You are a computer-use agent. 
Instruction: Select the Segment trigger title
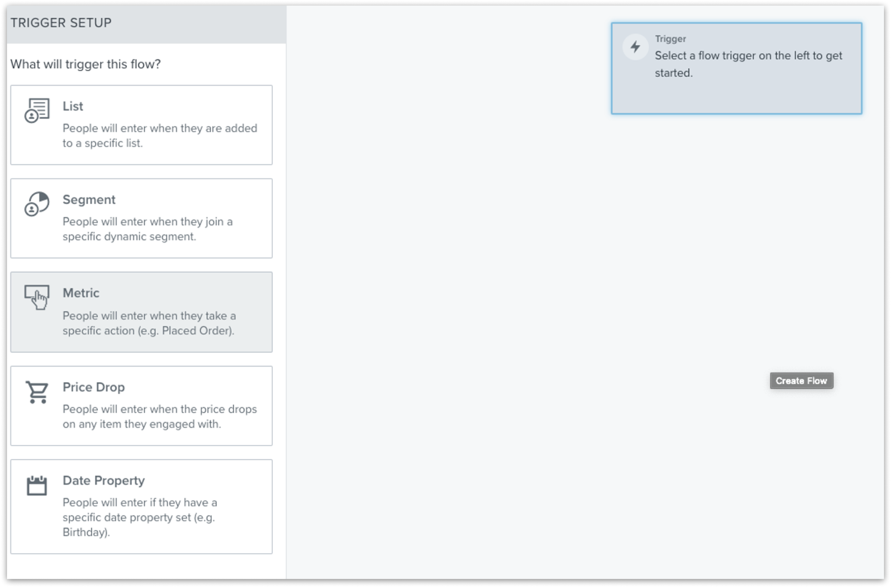point(89,200)
